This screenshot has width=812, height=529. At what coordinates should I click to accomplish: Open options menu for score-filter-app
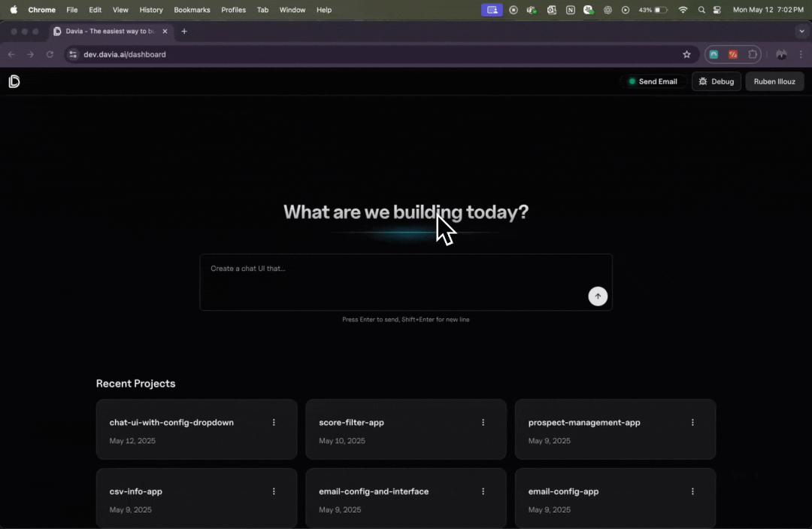tap(483, 422)
